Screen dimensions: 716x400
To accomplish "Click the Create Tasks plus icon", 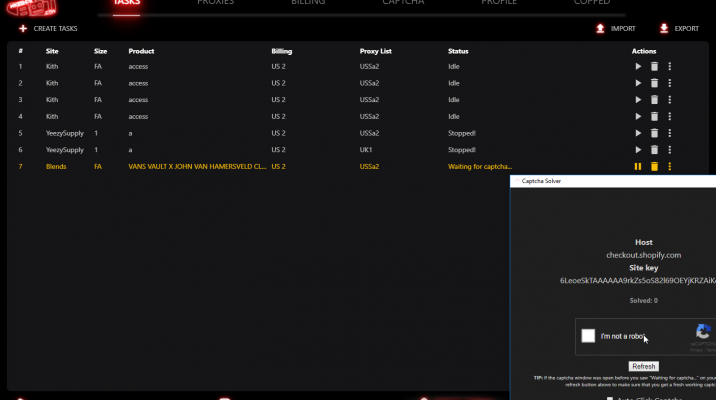I will click(x=22, y=29).
